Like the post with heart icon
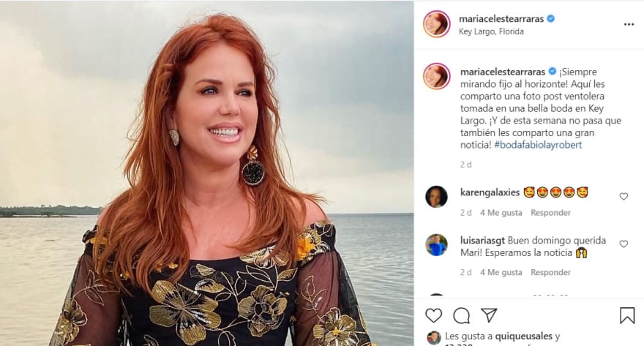 434,315
